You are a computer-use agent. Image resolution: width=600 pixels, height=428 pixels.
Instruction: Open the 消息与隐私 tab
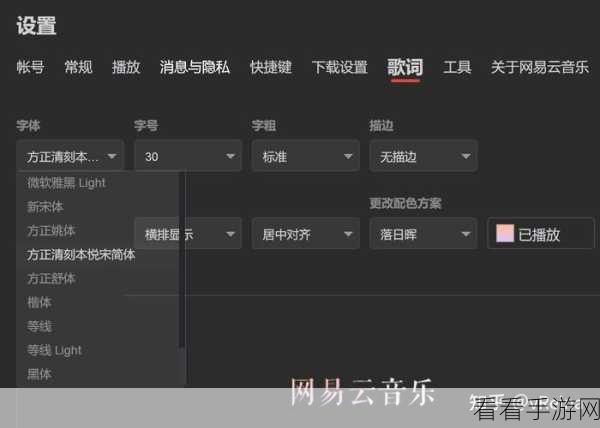coord(195,67)
